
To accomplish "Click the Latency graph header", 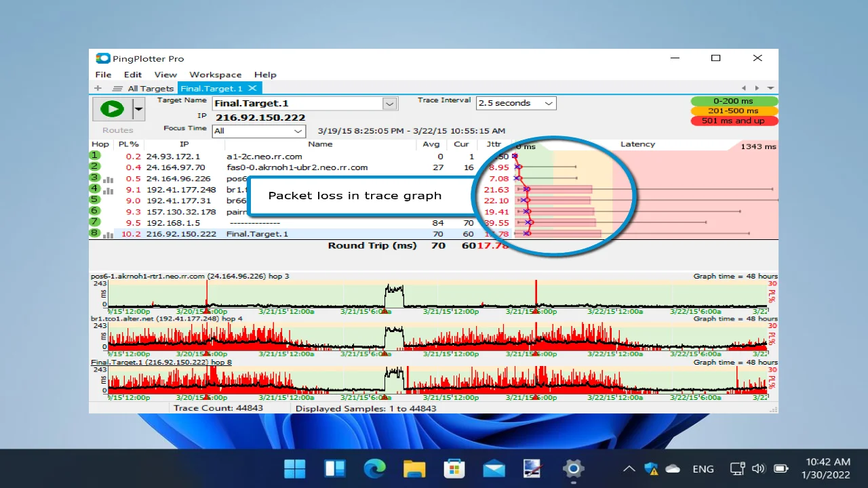I will (637, 144).
